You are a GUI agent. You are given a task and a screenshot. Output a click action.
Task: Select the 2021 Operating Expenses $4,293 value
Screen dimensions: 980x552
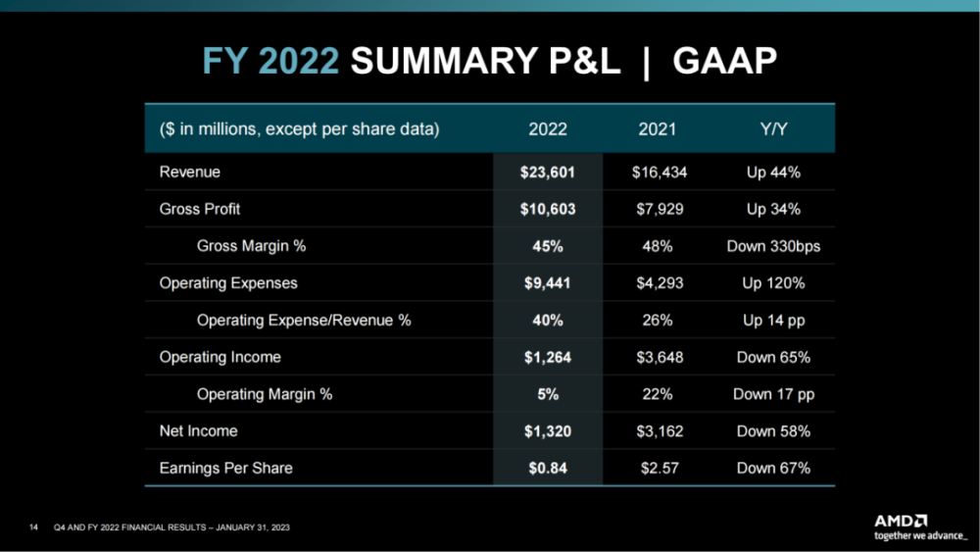(x=660, y=283)
